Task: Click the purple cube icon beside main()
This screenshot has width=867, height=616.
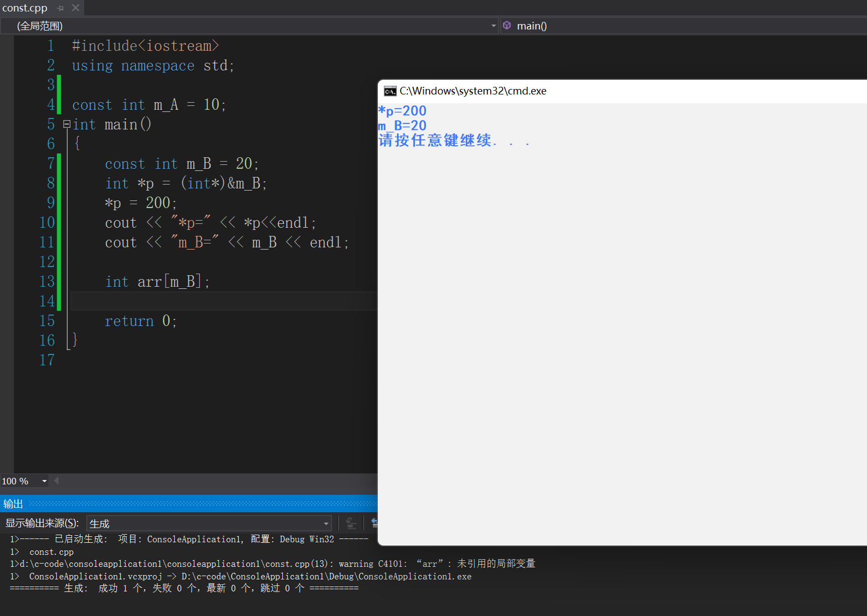Action: (507, 25)
